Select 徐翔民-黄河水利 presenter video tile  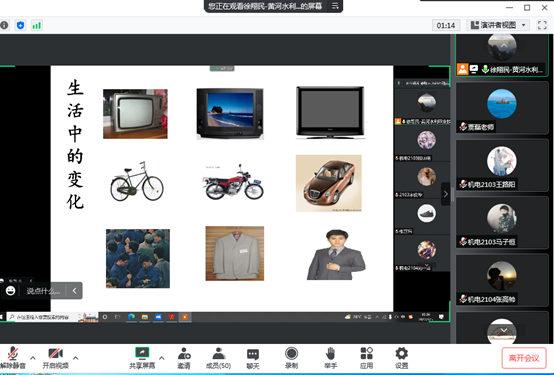click(502, 55)
